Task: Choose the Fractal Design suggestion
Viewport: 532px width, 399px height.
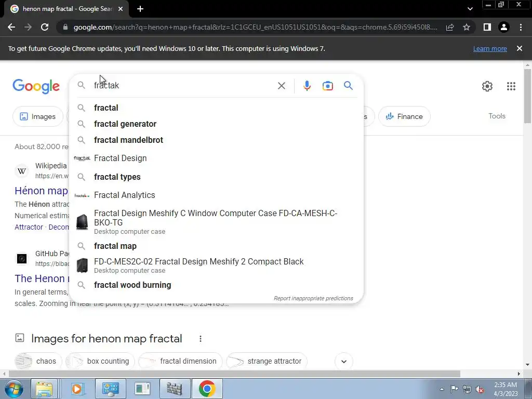Action: coord(216,158)
